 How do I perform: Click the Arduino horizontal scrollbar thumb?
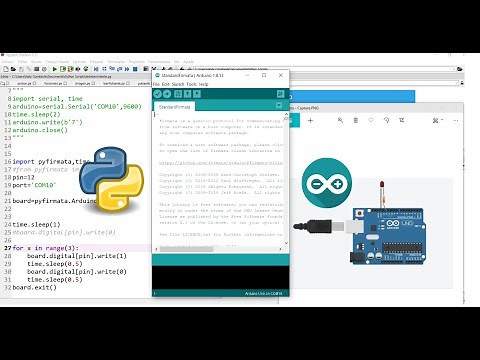tap(186, 249)
